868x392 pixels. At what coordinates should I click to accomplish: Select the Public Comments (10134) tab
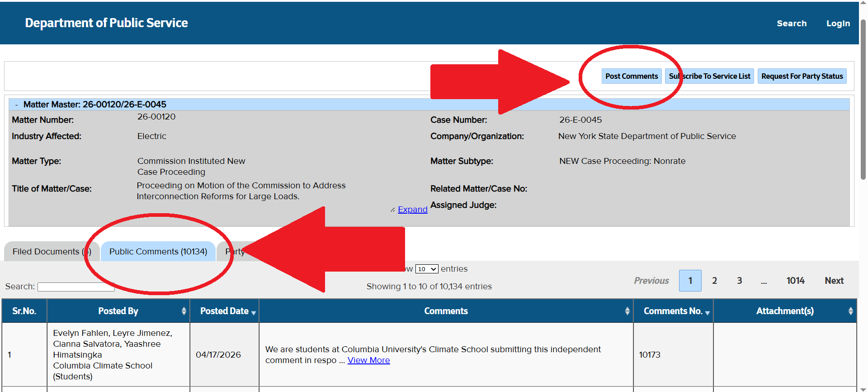coord(158,252)
